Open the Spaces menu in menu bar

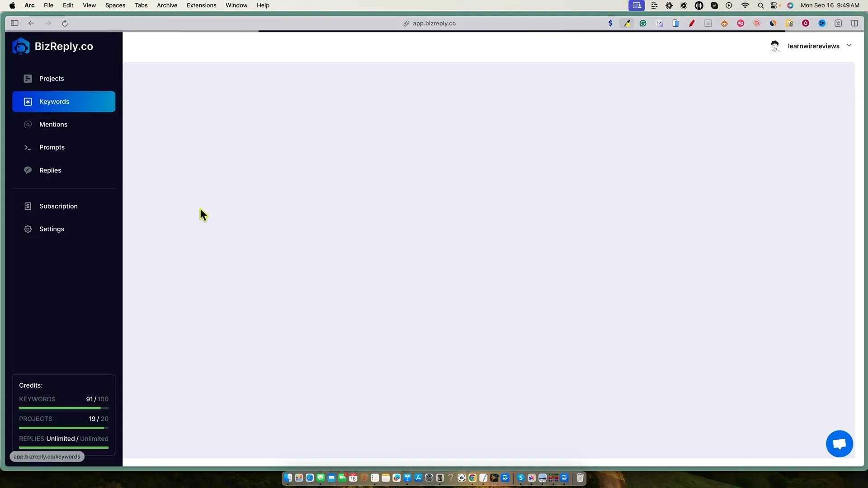pos(115,5)
